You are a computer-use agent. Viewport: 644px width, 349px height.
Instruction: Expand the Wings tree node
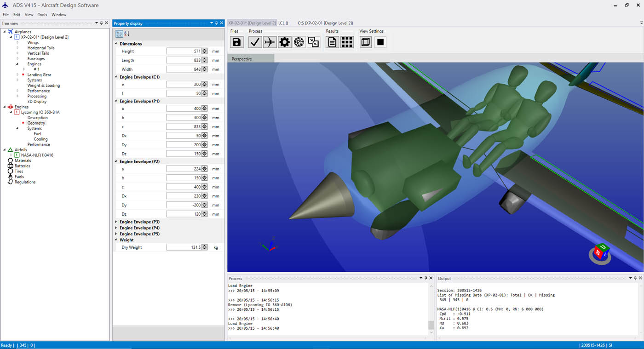pyautogui.click(x=17, y=43)
